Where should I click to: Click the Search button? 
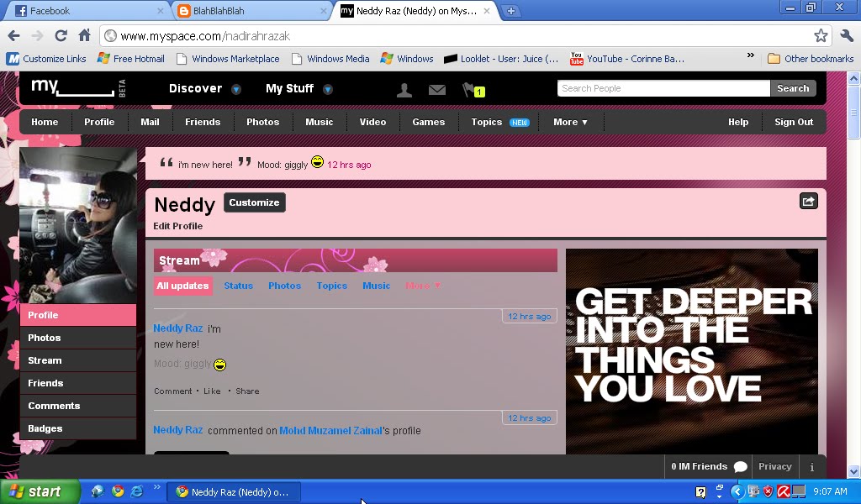793,88
